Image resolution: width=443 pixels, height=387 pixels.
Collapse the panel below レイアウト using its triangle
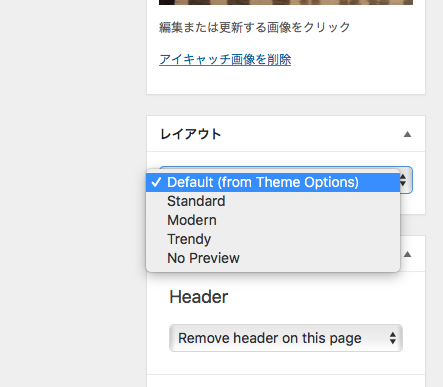(x=407, y=254)
